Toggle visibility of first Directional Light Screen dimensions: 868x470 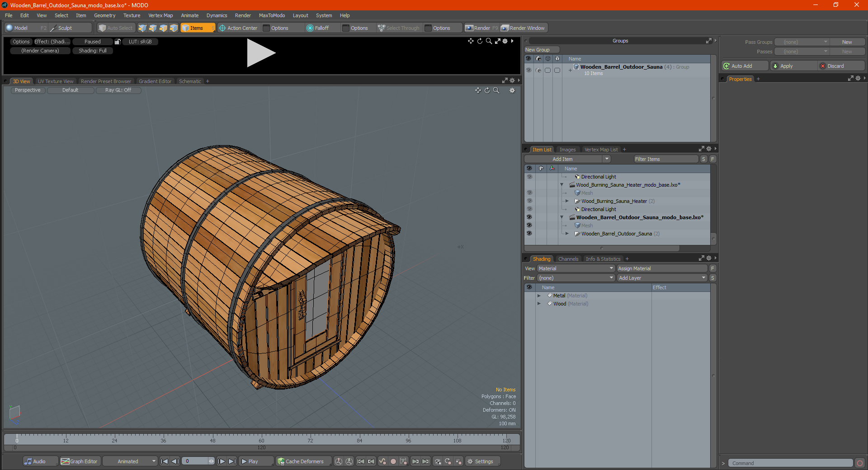point(529,176)
